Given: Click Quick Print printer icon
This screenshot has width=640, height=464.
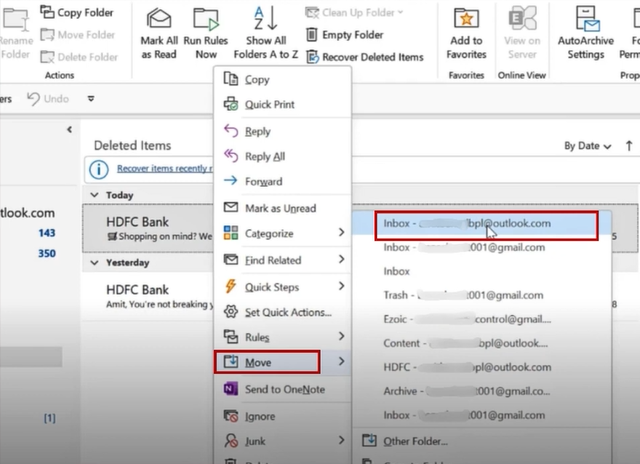Looking at the screenshot, I should point(231,104).
